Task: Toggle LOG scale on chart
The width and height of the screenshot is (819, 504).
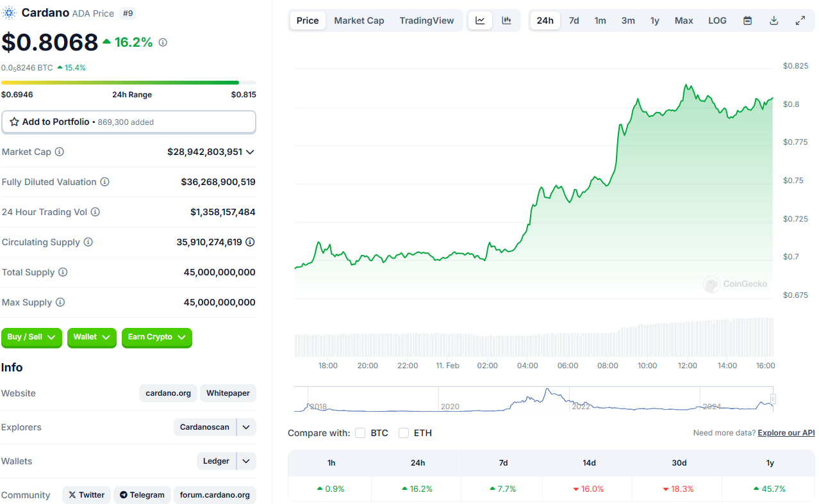Action: (x=717, y=20)
